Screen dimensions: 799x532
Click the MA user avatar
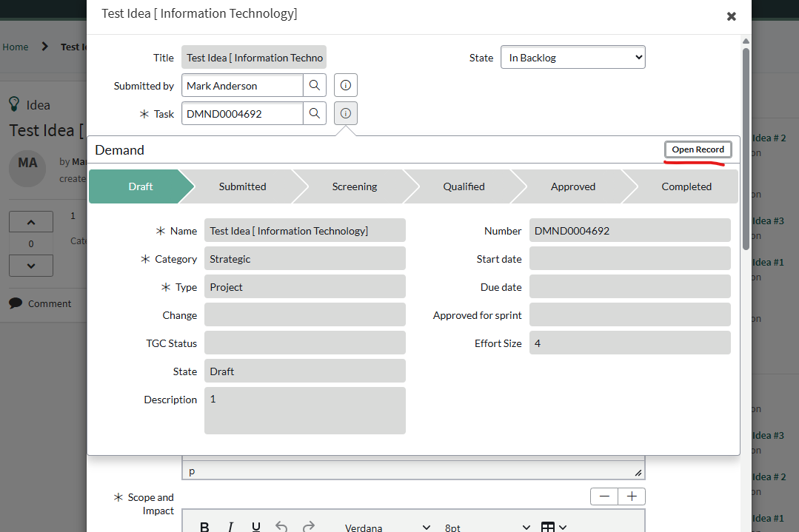[x=27, y=168]
